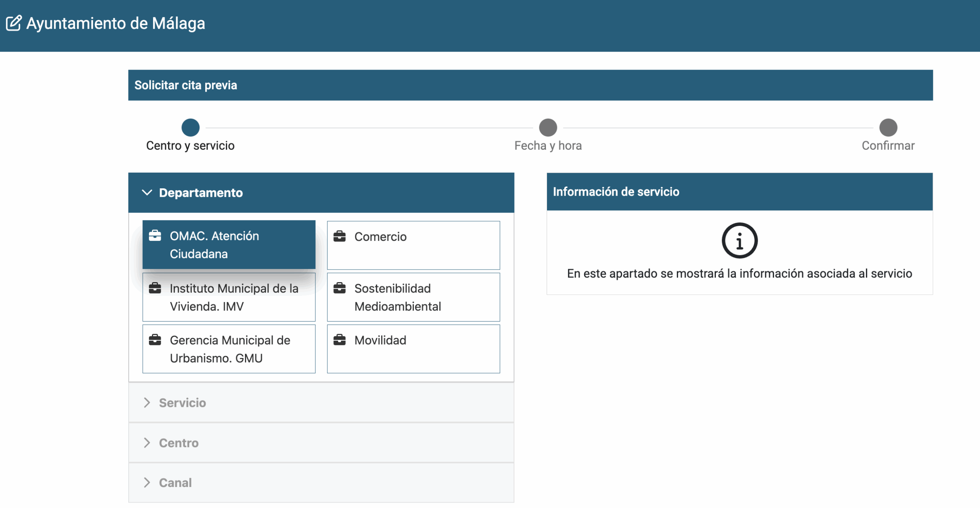Click the Centro y servicio step circle
This screenshot has width=980, height=508.
190,127
